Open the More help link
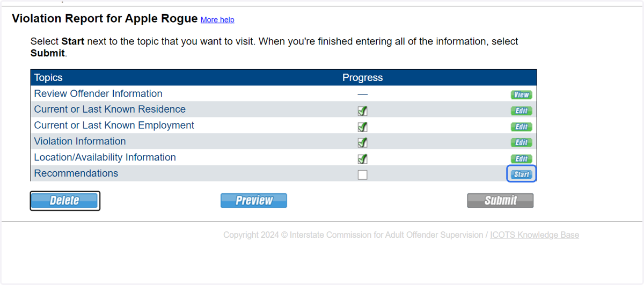Viewport: 644px width, 285px height. click(x=217, y=20)
